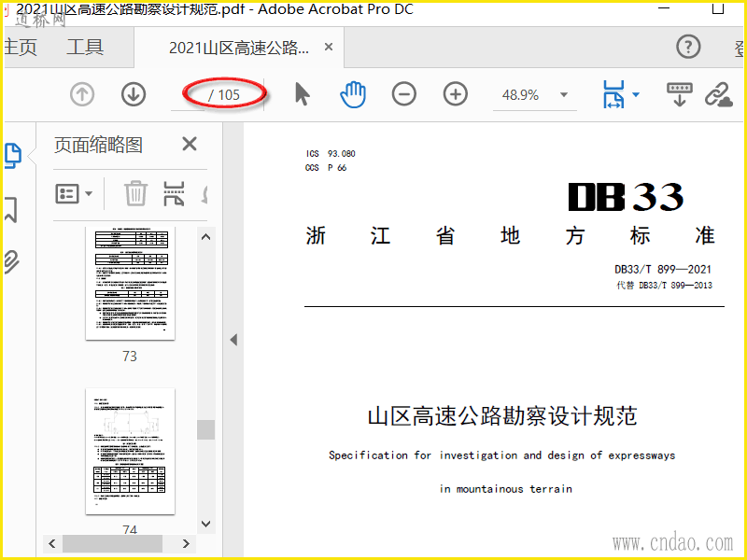
Task: Click thumbnail panel scroll right arrow
Action: click(x=186, y=543)
